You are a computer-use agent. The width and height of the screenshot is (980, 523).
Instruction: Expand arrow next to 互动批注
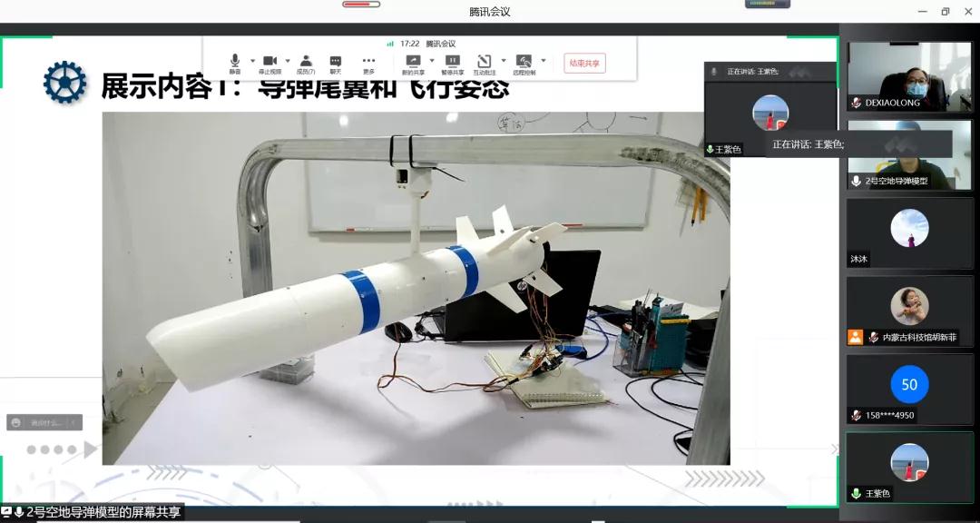[504, 61]
